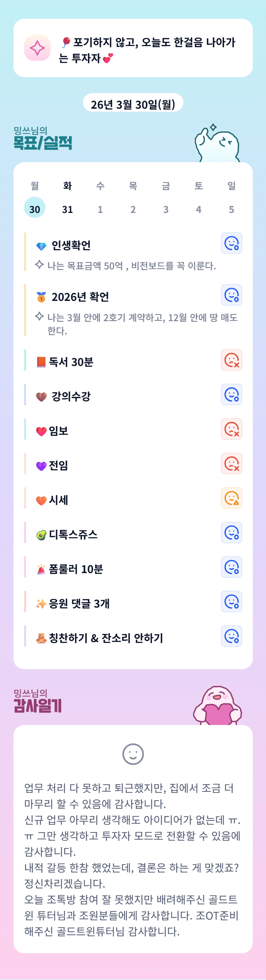Click the pink sparkle icon beside the motto
266x980 pixels.
tap(37, 48)
